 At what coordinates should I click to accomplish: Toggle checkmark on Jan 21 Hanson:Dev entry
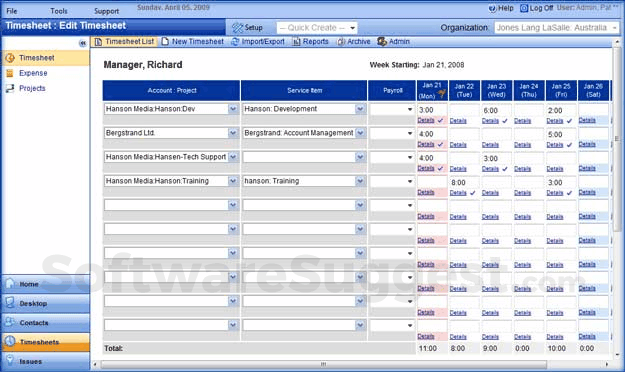pyautogui.click(x=440, y=120)
